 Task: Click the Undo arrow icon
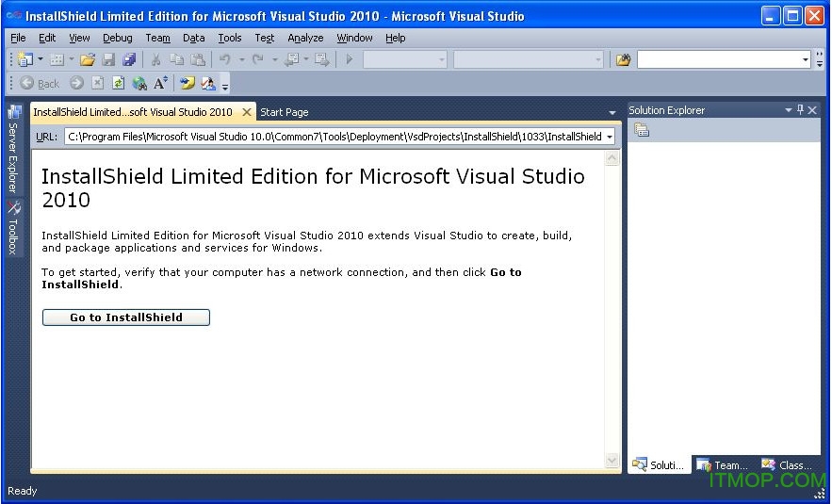(x=225, y=59)
